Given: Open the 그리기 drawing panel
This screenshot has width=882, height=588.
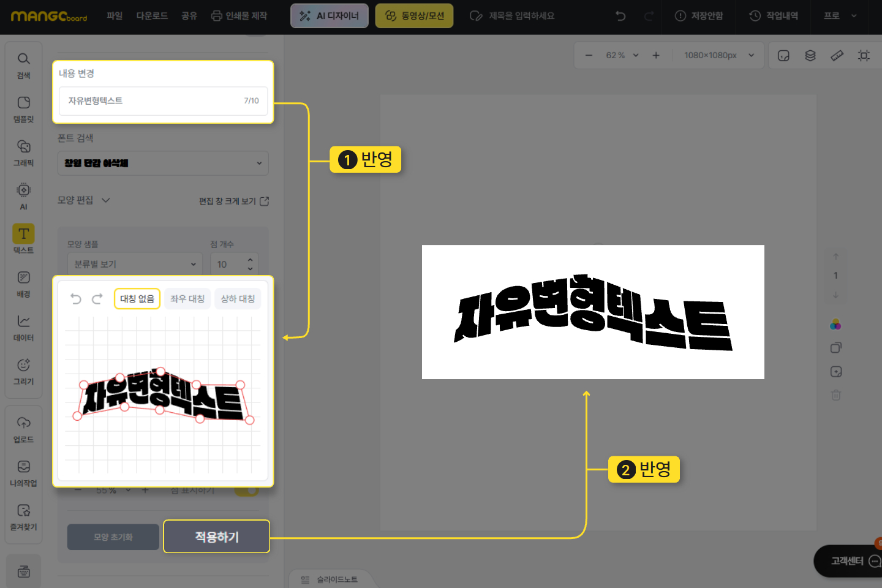Looking at the screenshot, I should [23, 371].
